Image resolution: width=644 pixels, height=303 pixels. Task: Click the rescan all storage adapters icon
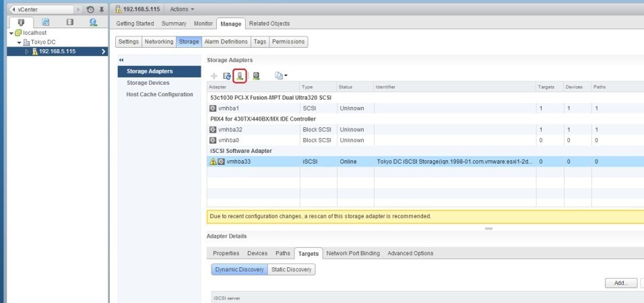[240, 76]
